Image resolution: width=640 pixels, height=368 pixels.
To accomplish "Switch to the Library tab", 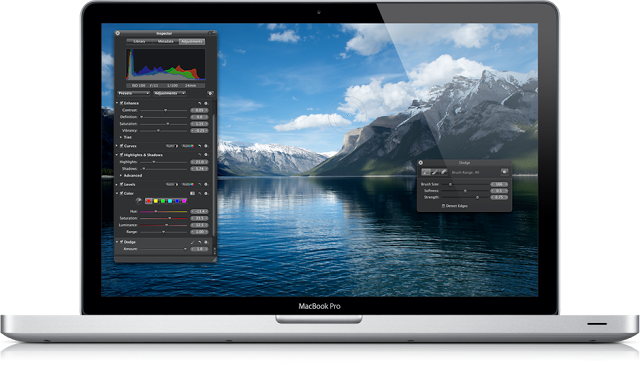I will click(139, 42).
